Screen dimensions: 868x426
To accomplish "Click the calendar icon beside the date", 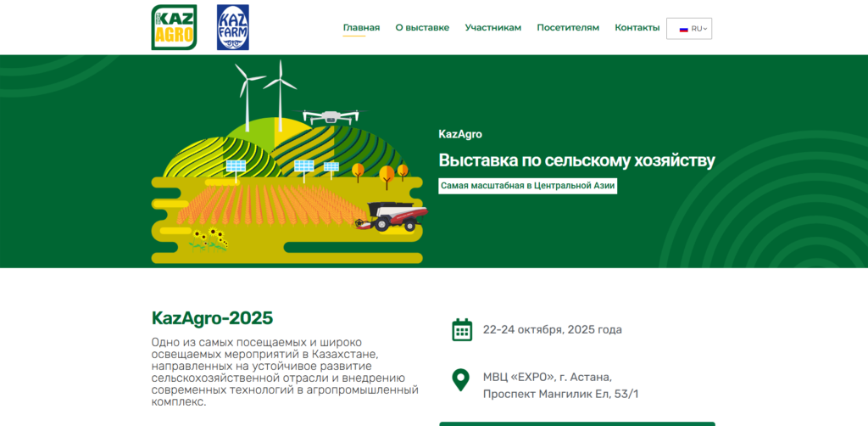I will [x=462, y=329].
